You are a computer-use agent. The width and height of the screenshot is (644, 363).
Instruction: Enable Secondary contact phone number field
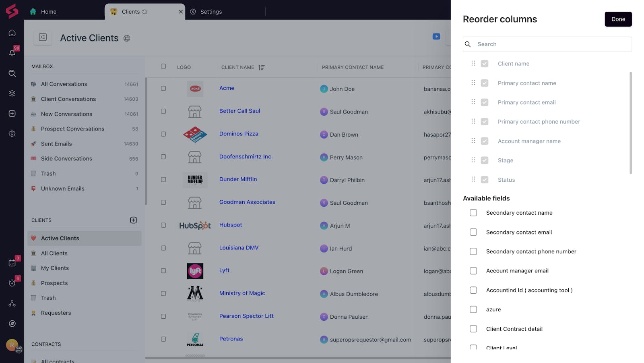pos(473,251)
